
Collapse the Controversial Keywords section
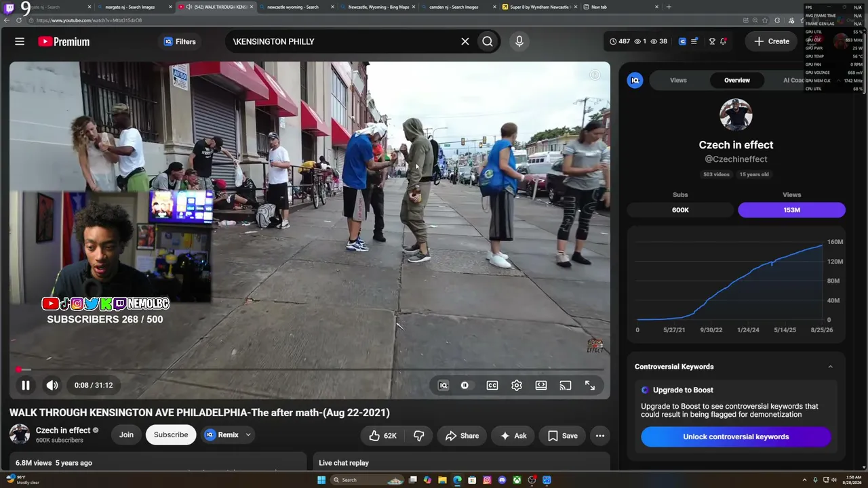click(x=831, y=367)
